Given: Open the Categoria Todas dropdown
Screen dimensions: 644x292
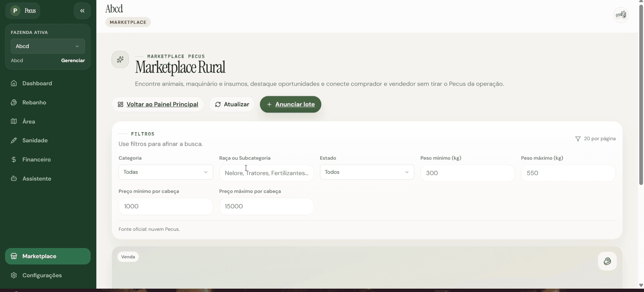Looking at the screenshot, I should click(x=166, y=172).
